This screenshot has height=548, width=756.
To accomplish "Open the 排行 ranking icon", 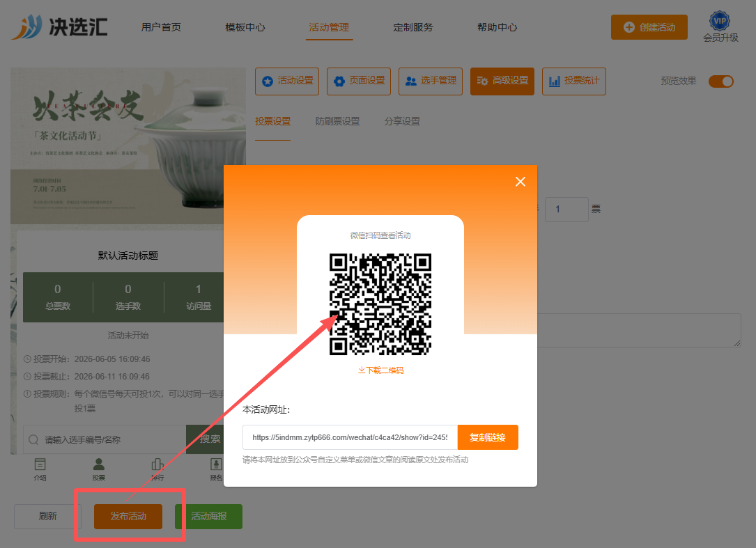I will 157,469.
